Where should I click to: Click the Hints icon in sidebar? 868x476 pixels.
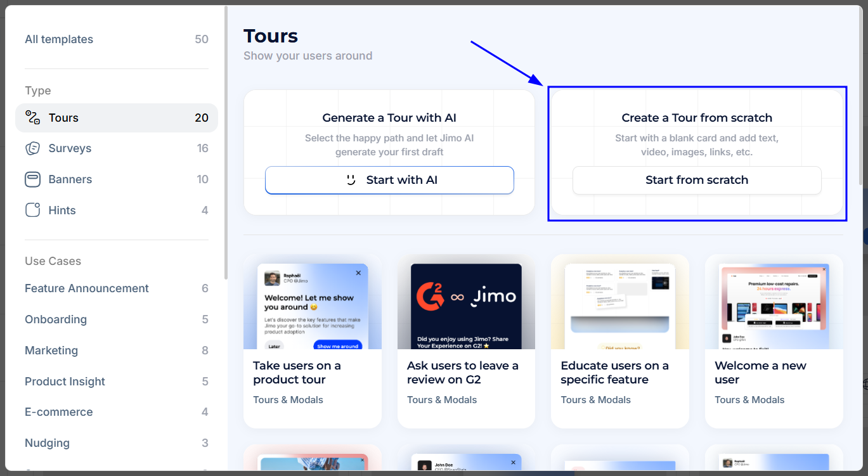coord(32,210)
